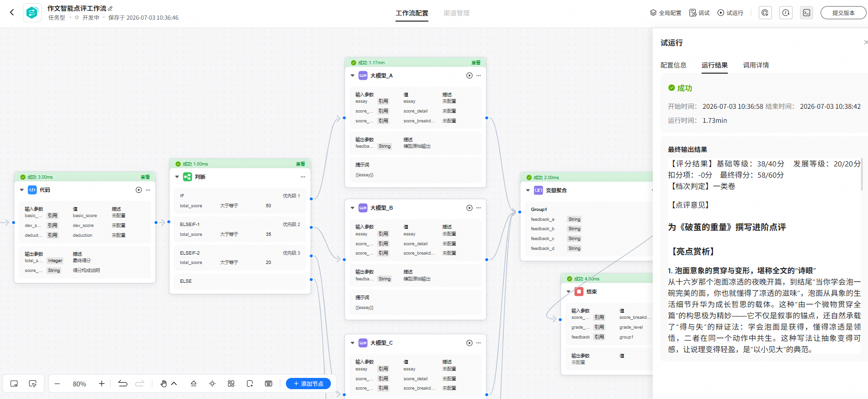868x399 pixels.
Task: Run the 大模型_C node
Action: [469, 343]
